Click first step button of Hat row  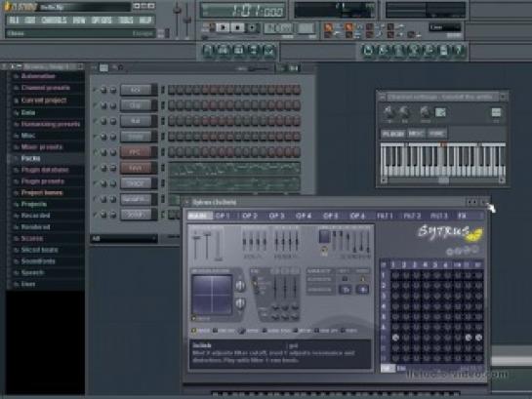(x=173, y=121)
